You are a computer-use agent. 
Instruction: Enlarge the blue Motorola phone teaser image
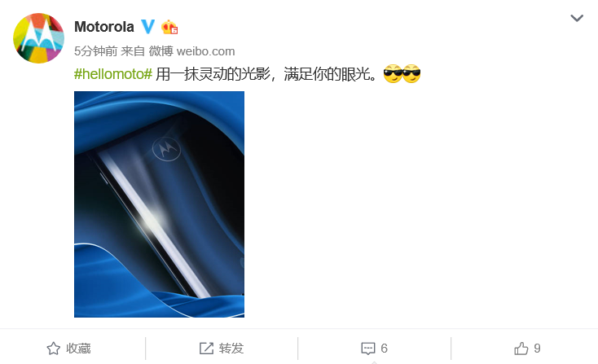(159, 204)
